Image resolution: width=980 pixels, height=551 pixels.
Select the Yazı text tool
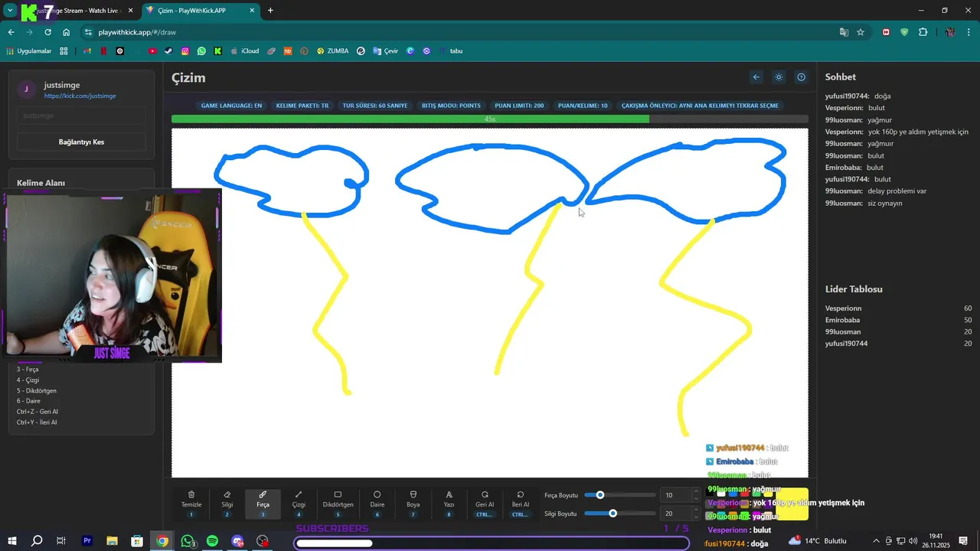(x=449, y=504)
